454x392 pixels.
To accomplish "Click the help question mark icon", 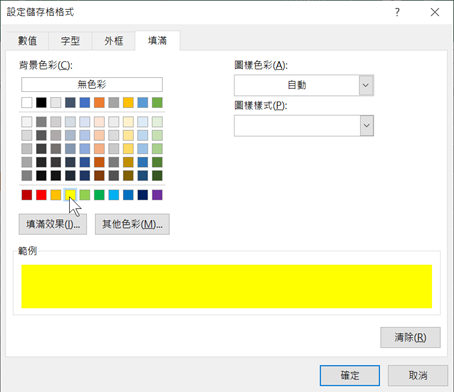I will tap(397, 12).
